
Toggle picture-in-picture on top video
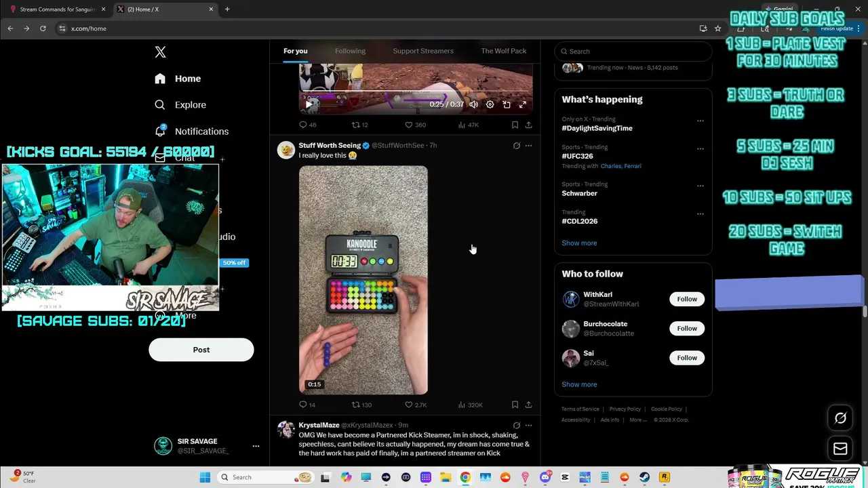click(507, 104)
